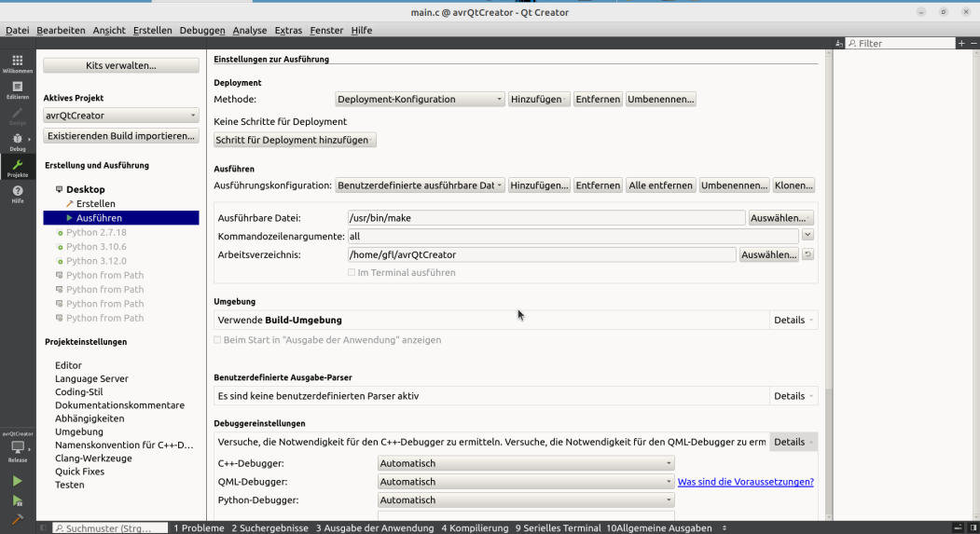This screenshot has width=980, height=534.
Task: Open Coding-Stil project settings
Action: (x=78, y=392)
